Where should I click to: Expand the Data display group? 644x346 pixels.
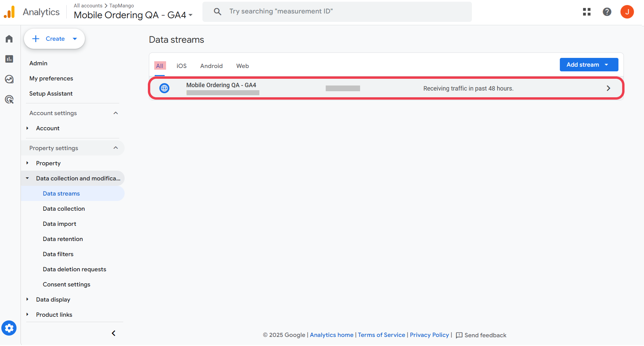[27, 300]
